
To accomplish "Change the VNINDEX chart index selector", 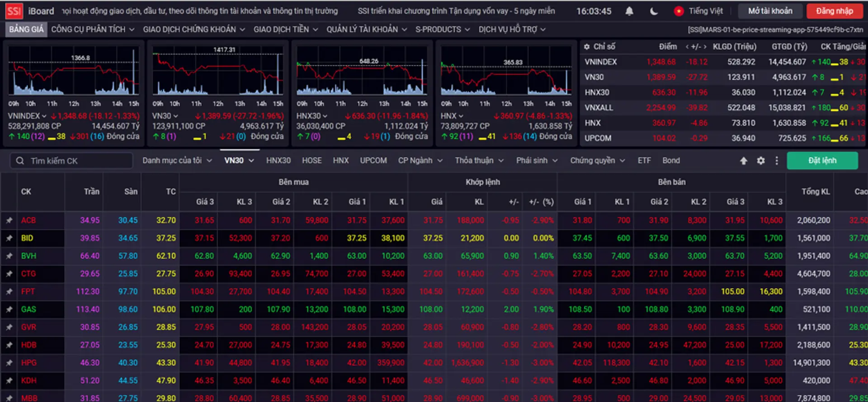I will point(27,116).
